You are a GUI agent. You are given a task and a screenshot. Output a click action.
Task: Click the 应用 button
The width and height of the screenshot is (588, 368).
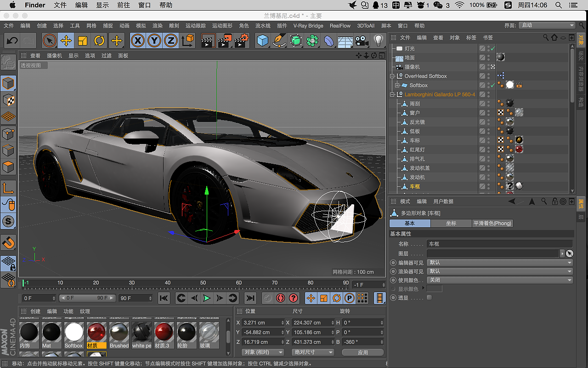point(363,352)
